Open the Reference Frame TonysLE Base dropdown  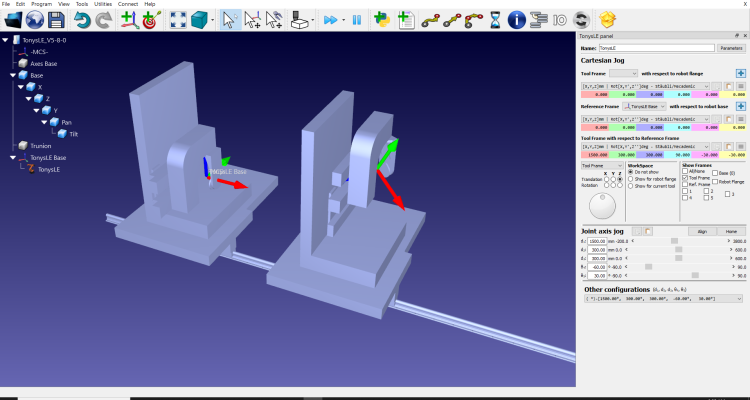click(644, 106)
